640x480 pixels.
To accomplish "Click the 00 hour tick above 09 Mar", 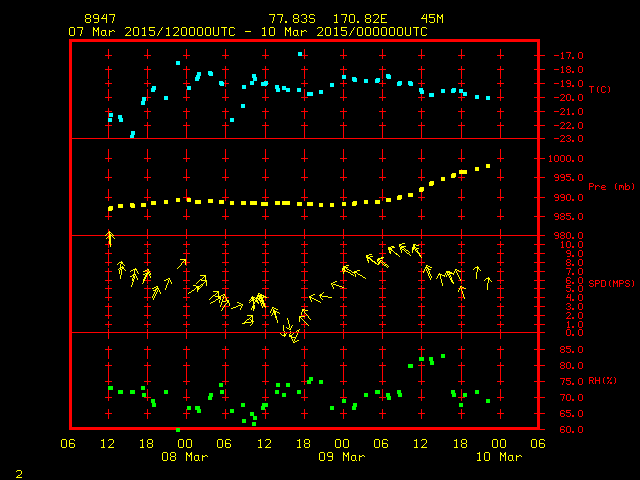I will 341,443.
